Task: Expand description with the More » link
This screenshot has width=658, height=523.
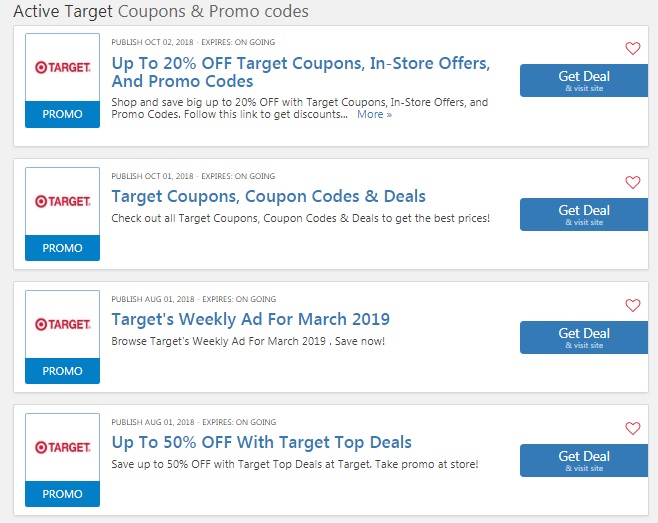Action: pos(374,114)
